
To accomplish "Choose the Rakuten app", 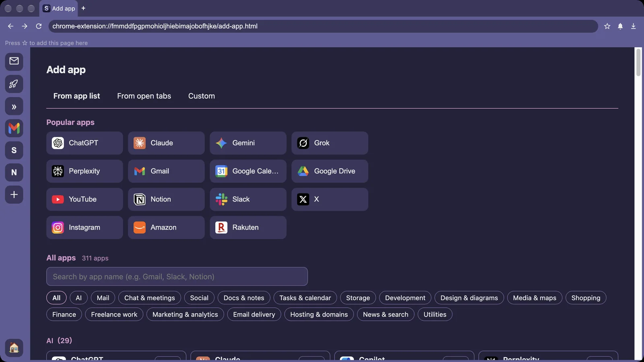I will coord(248,228).
